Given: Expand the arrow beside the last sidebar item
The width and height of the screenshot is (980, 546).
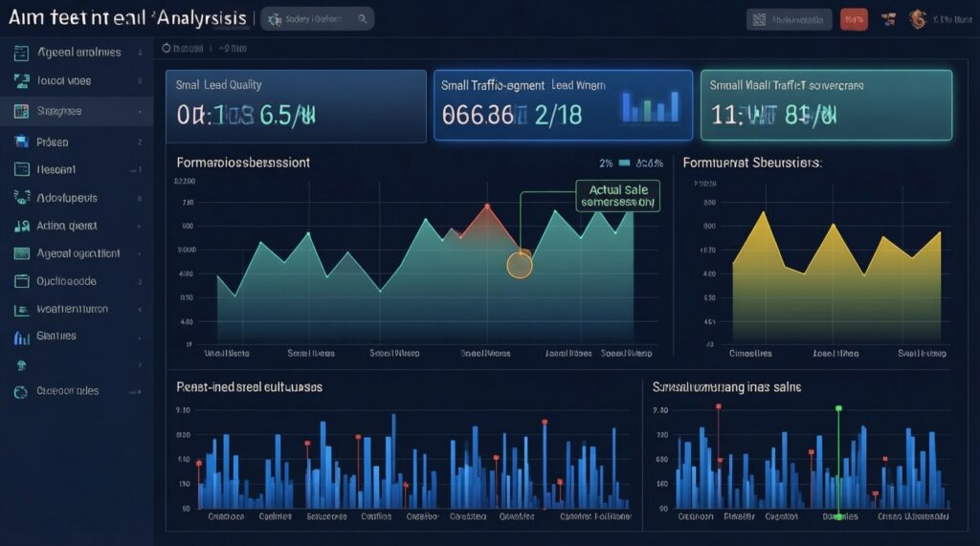Looking at the screenshot, I should coord(141,391).
